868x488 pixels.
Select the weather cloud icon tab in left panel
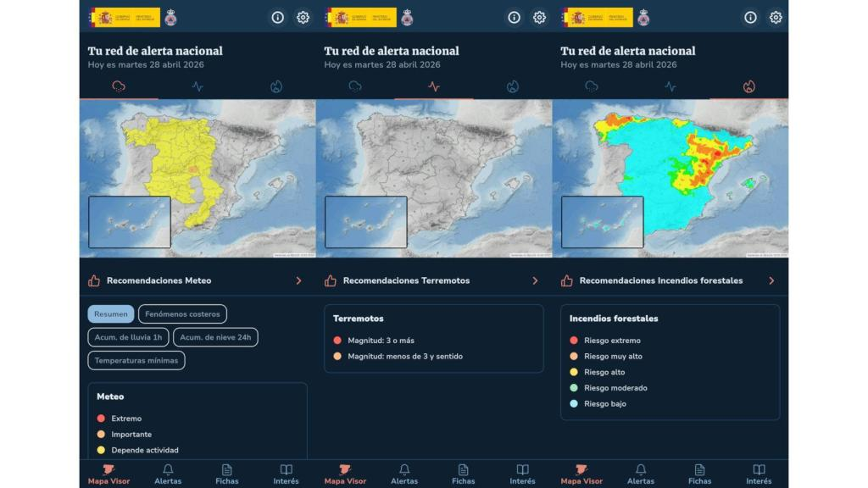pyautogui.click(x=119, y=86)
